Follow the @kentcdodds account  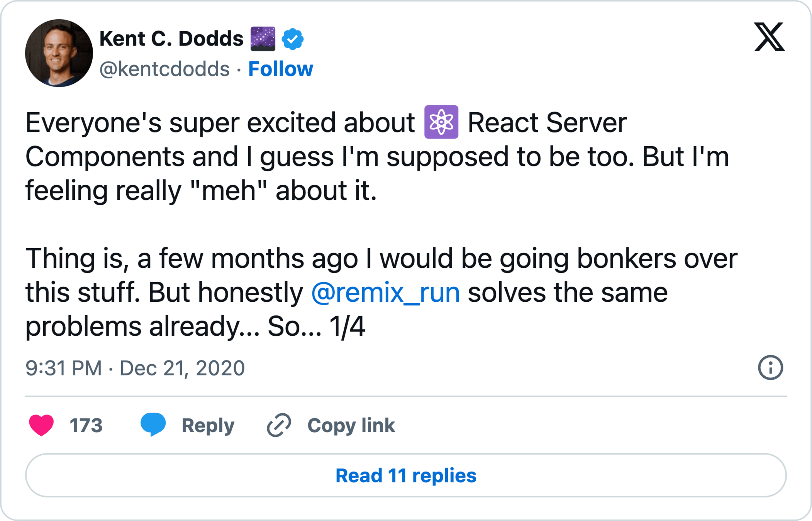[x=280, y=69]
